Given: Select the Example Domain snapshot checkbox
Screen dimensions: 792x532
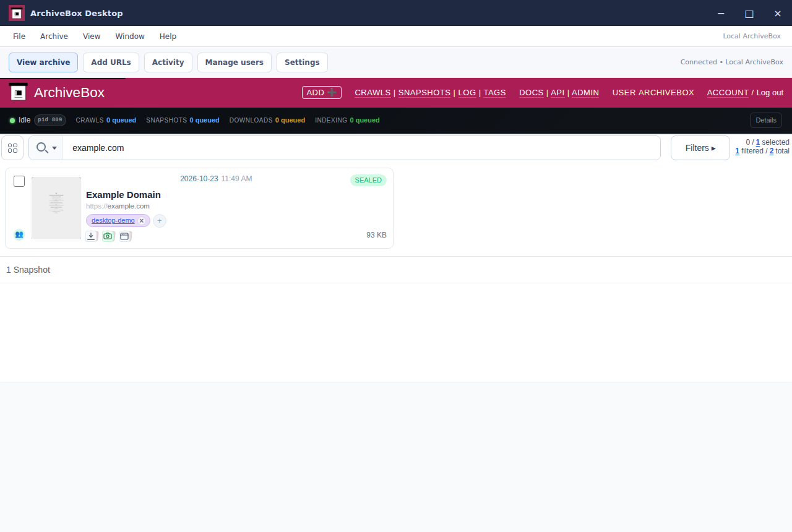Looking at the screenshot, I should [19, 181].
